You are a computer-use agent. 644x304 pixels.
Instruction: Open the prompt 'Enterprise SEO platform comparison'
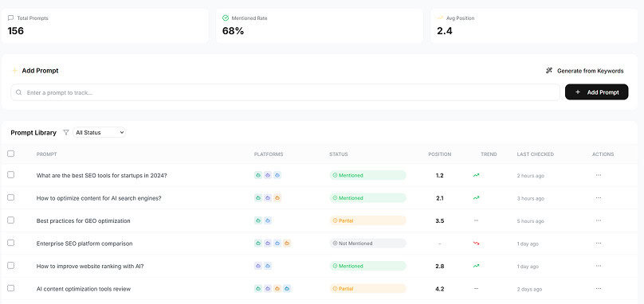point(84,244)
